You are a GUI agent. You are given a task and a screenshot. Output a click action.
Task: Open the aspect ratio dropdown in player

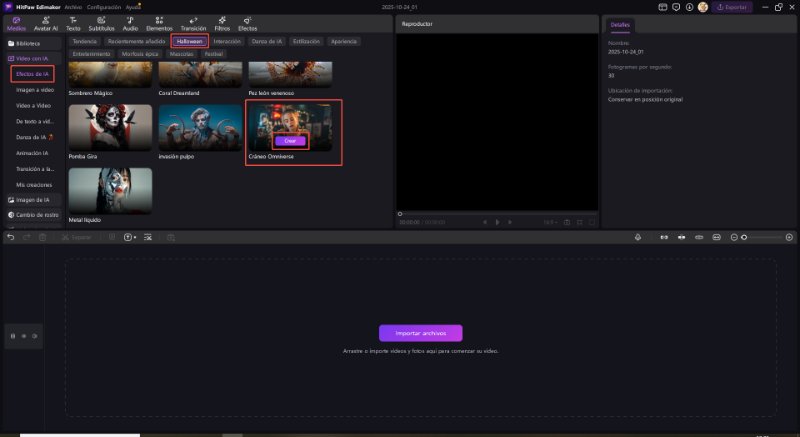[548, 222]
